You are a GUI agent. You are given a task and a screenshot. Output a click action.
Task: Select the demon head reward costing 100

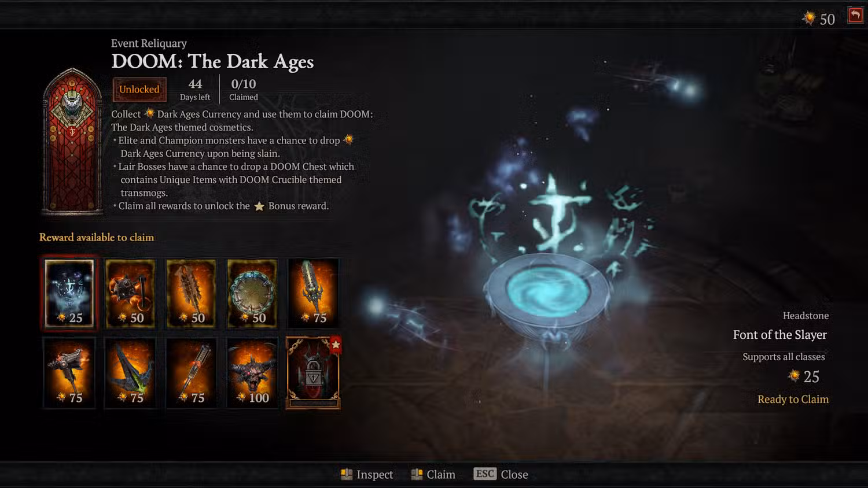(x=252, y=373)
